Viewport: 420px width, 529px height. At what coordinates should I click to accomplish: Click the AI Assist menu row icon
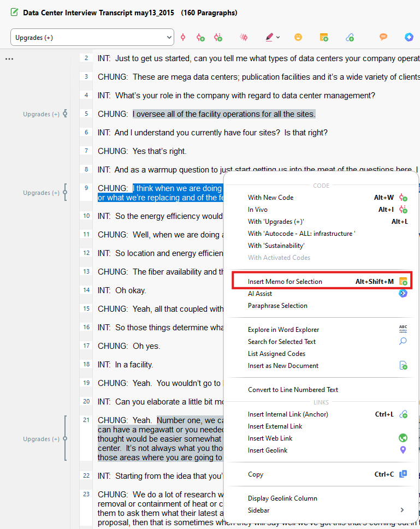click(403, 294)
